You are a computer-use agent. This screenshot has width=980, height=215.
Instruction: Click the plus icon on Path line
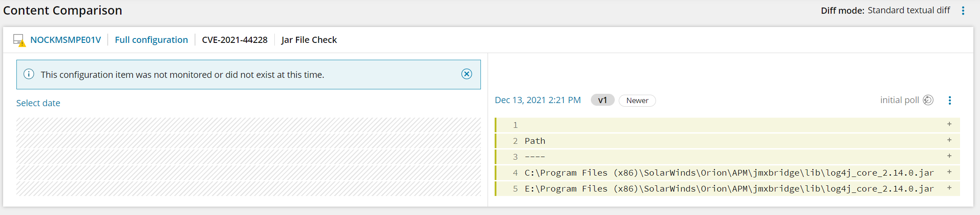pyautogui.click(x=949, y=140)
